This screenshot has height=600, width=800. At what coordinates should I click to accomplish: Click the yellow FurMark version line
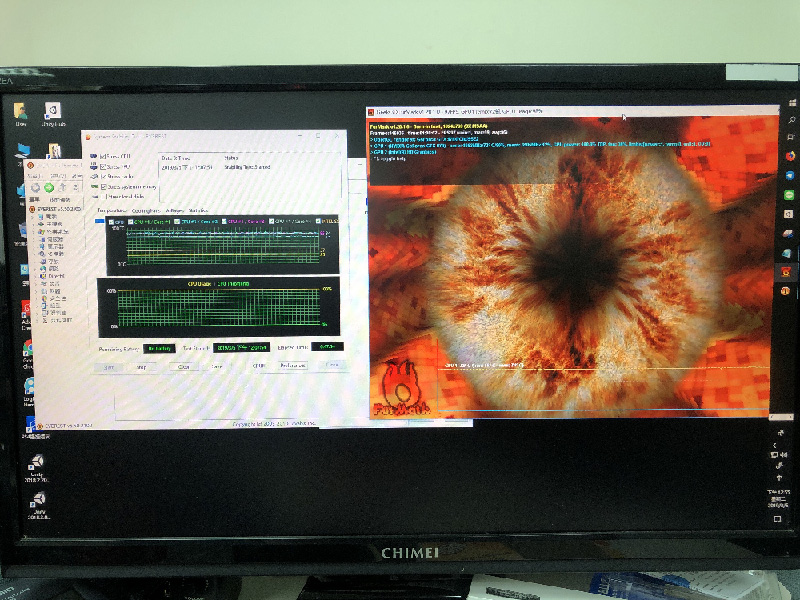coord(428,126)
